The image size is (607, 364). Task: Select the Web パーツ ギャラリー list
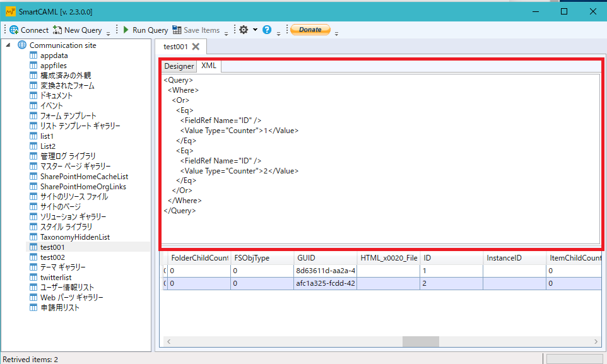[72, 297]
